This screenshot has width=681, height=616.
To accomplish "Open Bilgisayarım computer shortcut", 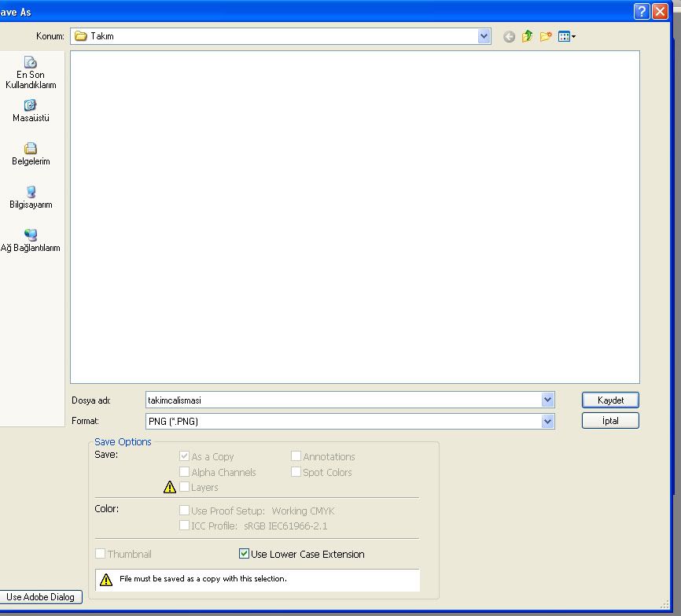I will (31, 197).
